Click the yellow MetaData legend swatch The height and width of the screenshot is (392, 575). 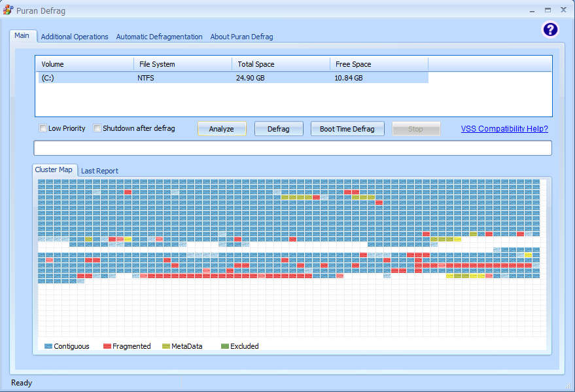(166, 346)
